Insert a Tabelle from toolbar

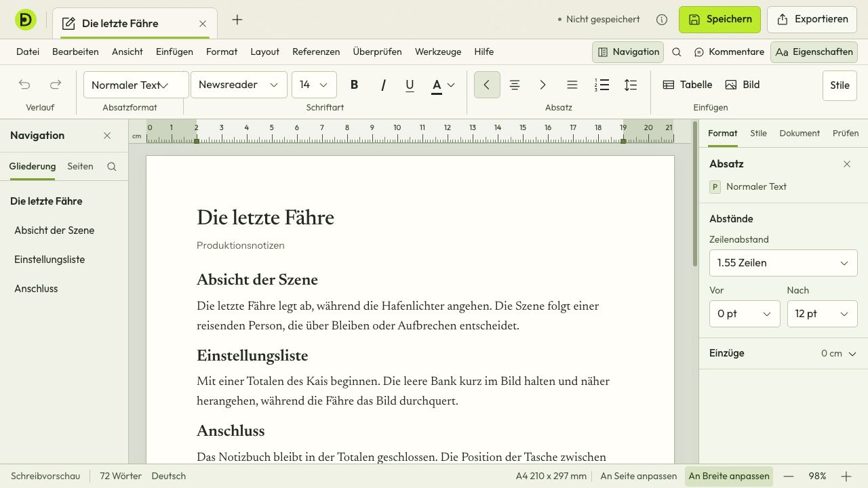pos(688,85)
